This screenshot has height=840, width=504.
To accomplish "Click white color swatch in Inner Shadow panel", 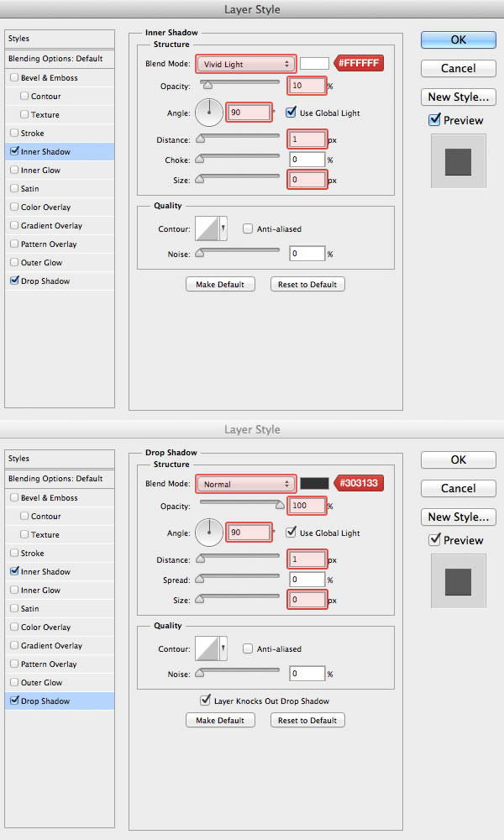I will 314,63.
